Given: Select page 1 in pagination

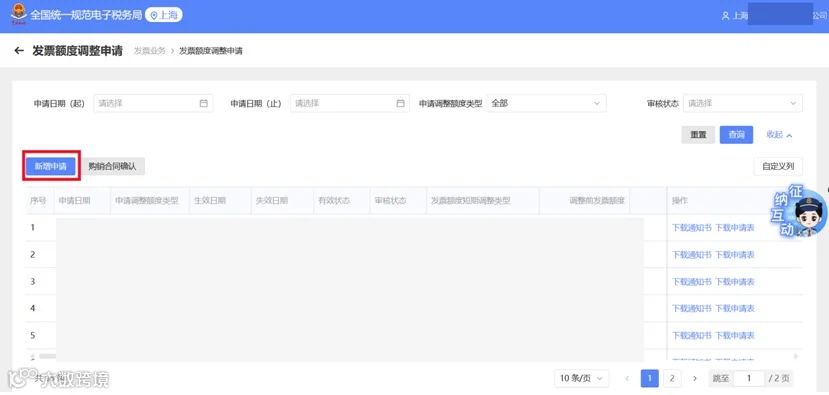Looking at the screenshot, I should [649, 378].
